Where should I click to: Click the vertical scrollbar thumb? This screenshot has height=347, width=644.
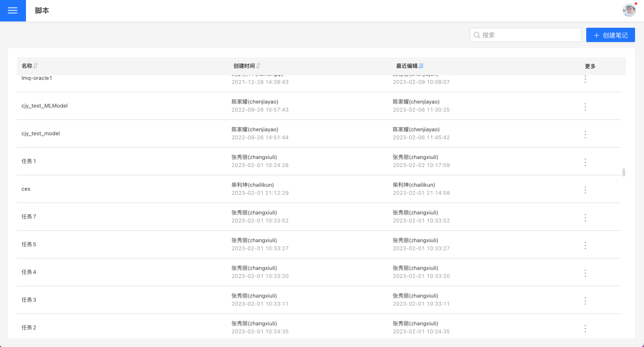coord(623,172)
